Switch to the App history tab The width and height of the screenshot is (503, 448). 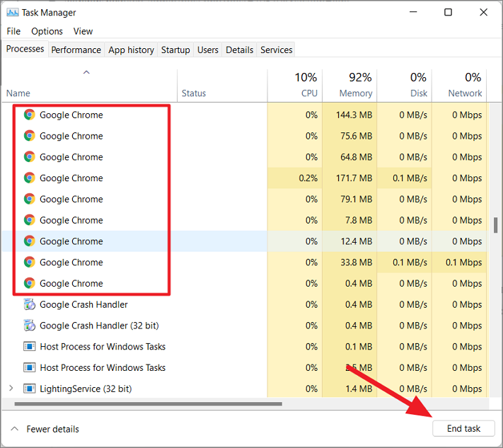click(x=131, y=50)
